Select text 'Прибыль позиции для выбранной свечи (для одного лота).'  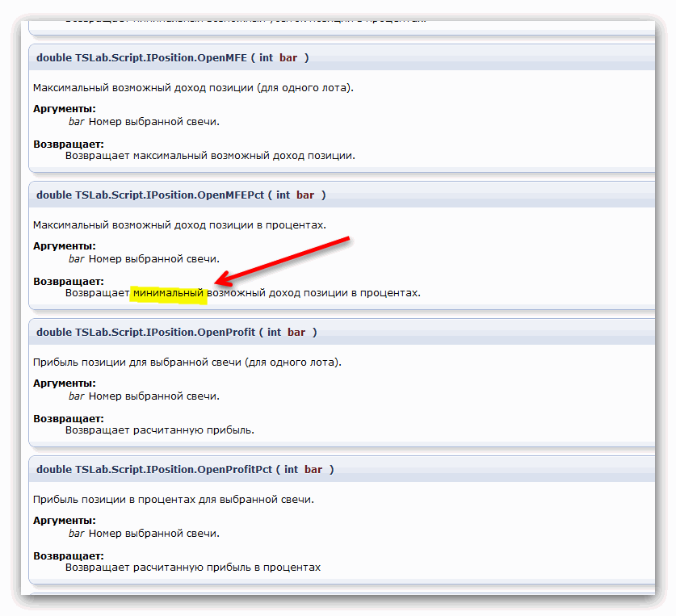click(187, 362)
